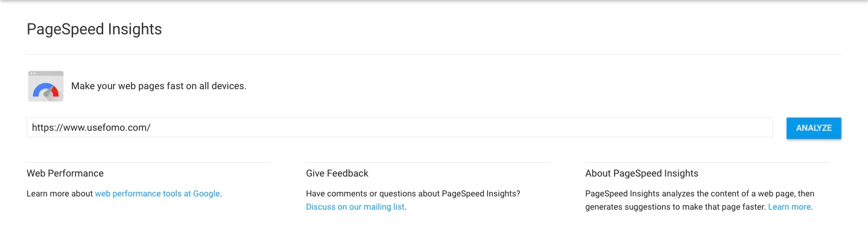This screenshot has height=241, width=868.
Task: Click the Give Feedback section heading
Action: click(337, 174)
